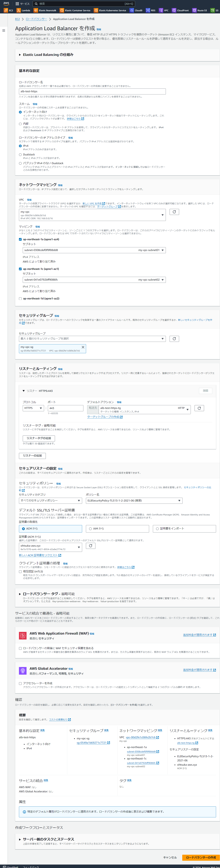This screenshot has width=220, height=868.
Task: Open the CloudFront shortcut
Action: [180, 10]
